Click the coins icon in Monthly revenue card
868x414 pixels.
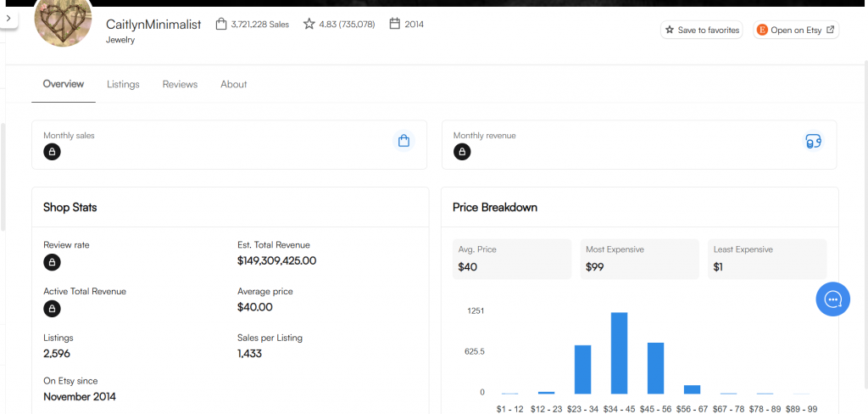[813, 141]
